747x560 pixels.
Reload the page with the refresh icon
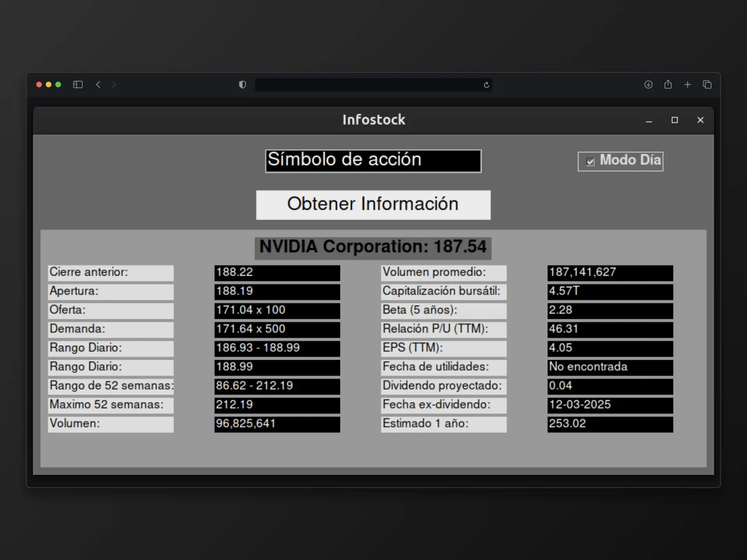[486, 85]
